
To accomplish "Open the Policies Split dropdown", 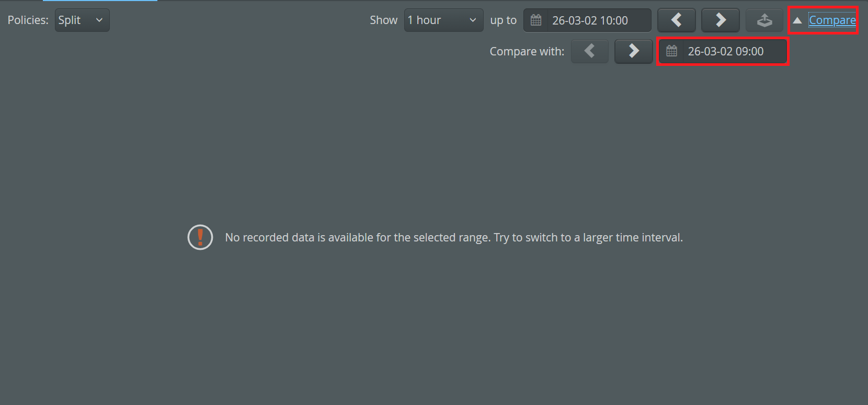I will point(82,20).
